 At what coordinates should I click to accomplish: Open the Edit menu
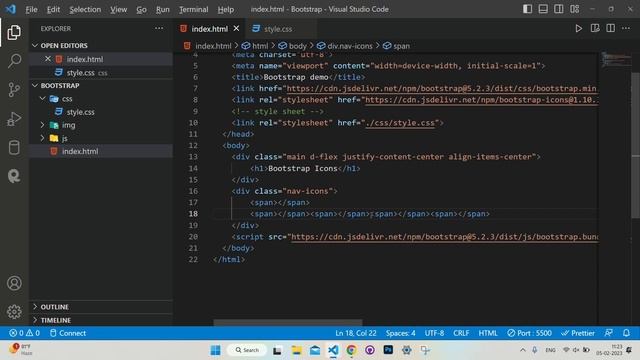click(53, 9)
